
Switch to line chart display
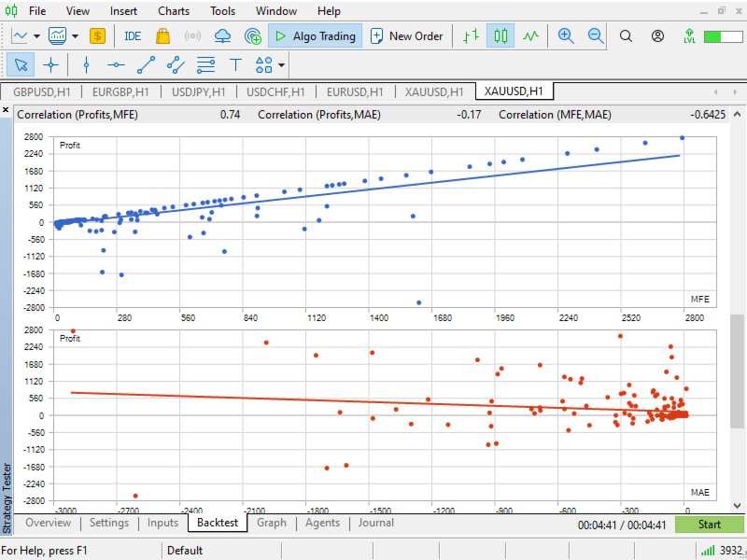[530, 36]
